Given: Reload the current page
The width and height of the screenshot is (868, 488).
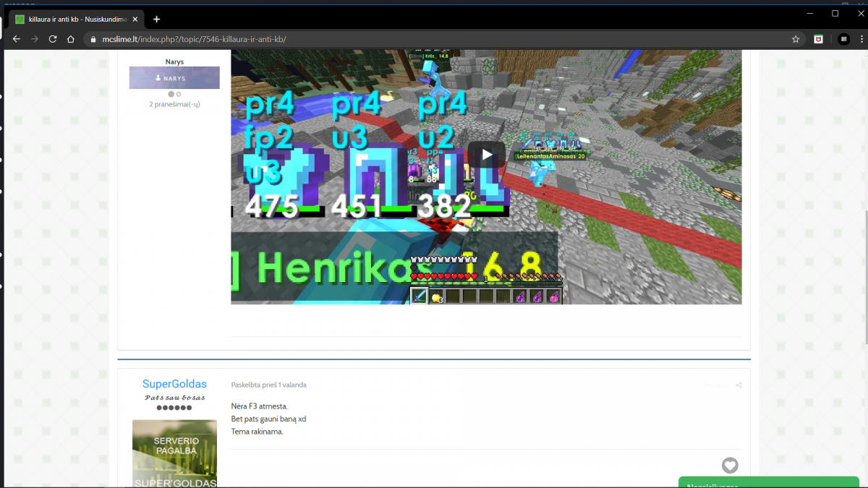Looking at the screenshot, I should tap(53, 39).
